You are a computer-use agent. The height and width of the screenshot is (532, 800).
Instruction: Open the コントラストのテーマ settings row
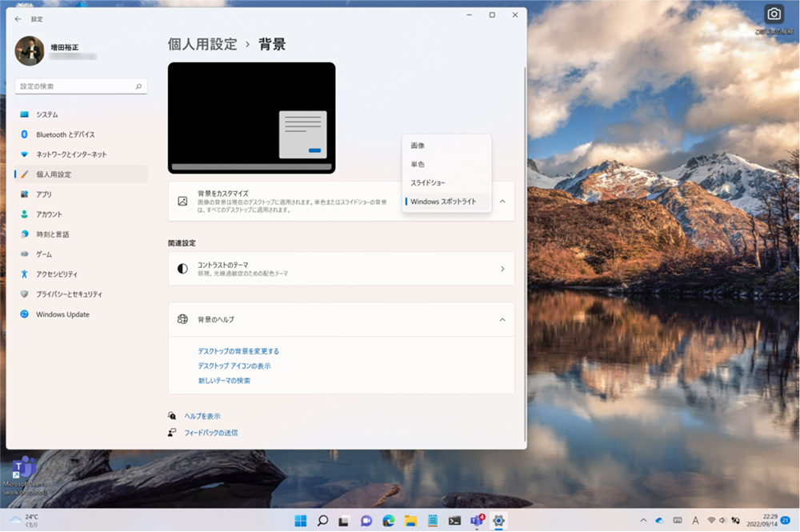click(341, 269)
